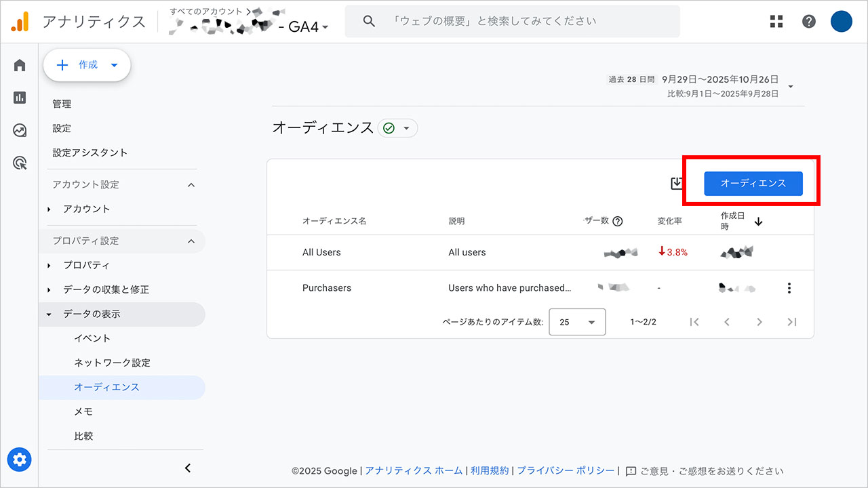Viewport: 868px width, 488px height.
Task: Open the date range dropdown
Action: [x=790, y=87]
